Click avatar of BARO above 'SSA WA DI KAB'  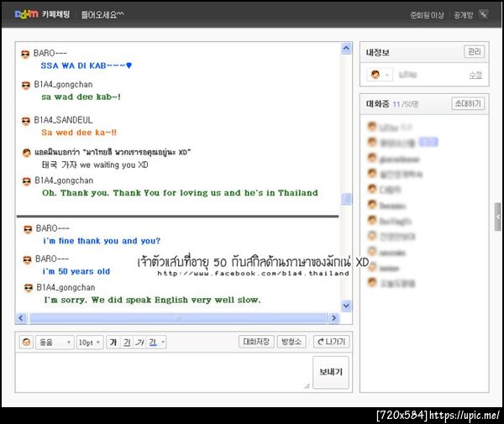[25, 54]
